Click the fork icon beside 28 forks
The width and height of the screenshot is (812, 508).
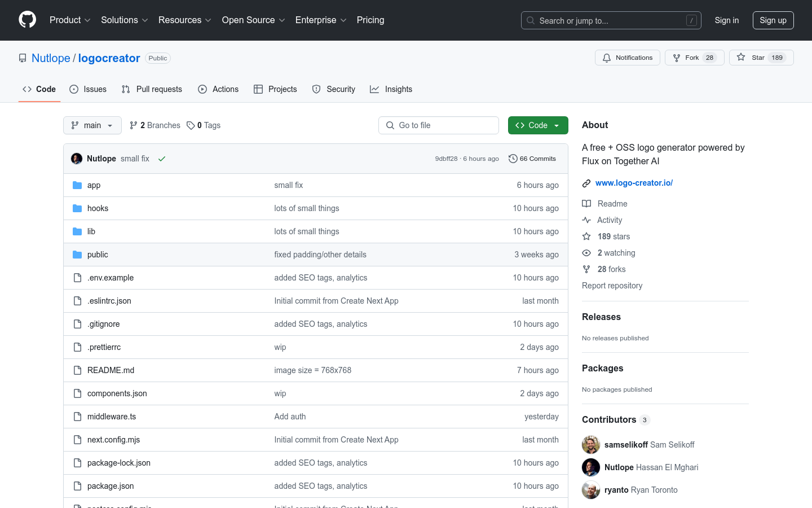tap(586, 269)
